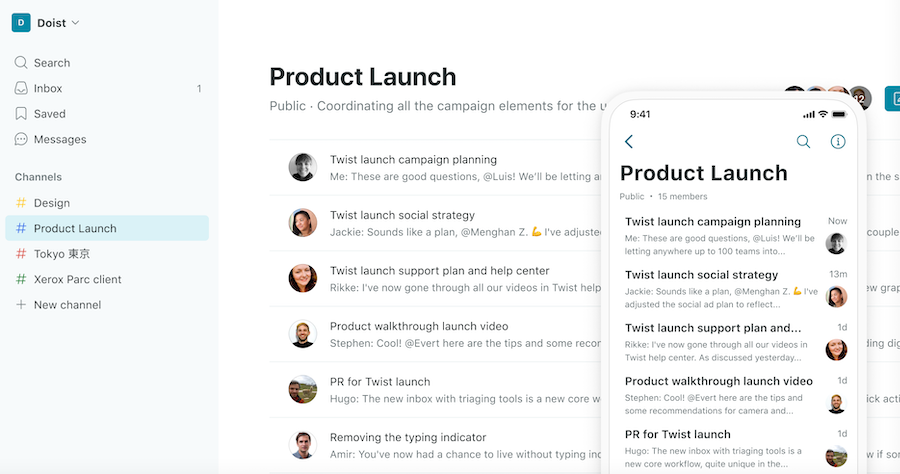Click Stephen's avatar on walkthrough video thread
Viewport: 900px width, 474px height.
[x=302, y=334]
